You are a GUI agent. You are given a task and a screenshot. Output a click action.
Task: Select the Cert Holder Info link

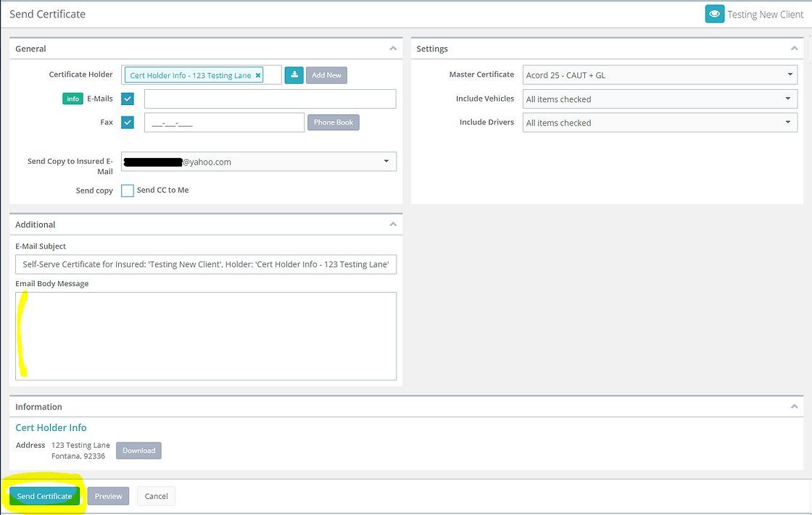point(50,427)
